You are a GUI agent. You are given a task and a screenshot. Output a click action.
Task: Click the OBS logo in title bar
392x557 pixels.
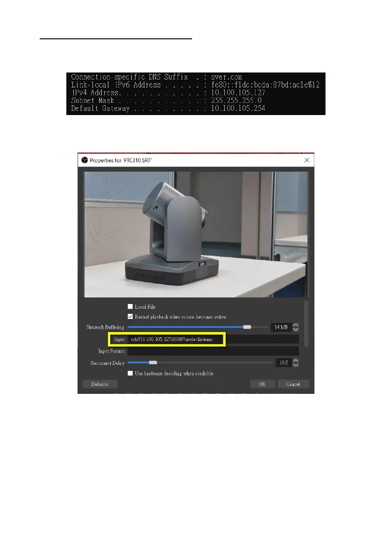click(x=85, y=159)
